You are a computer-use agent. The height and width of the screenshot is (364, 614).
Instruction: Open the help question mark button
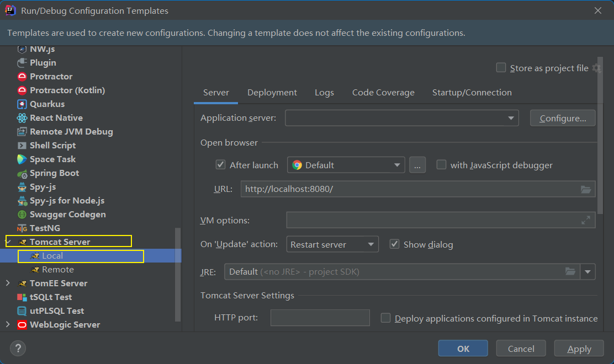coord(18,349)
